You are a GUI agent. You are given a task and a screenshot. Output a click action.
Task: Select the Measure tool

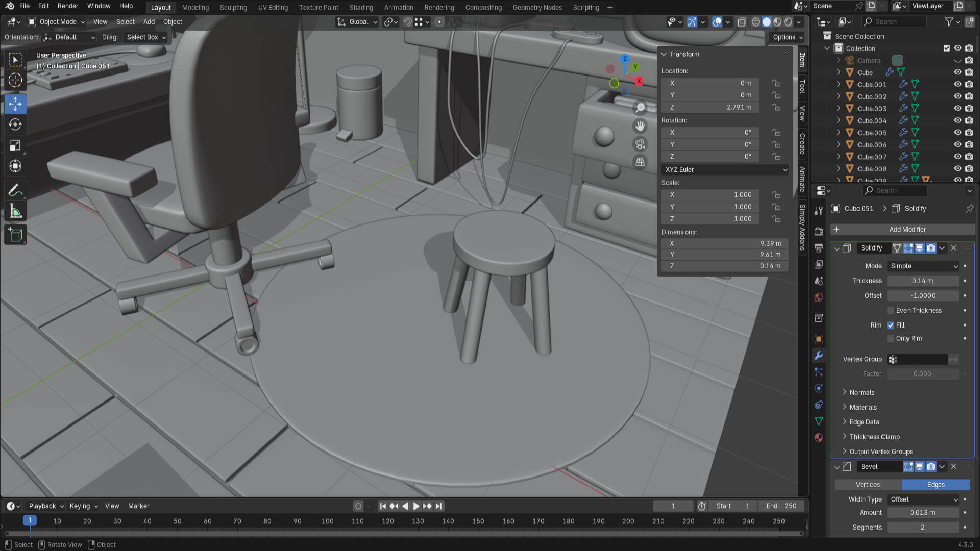[x=15, y=211]
